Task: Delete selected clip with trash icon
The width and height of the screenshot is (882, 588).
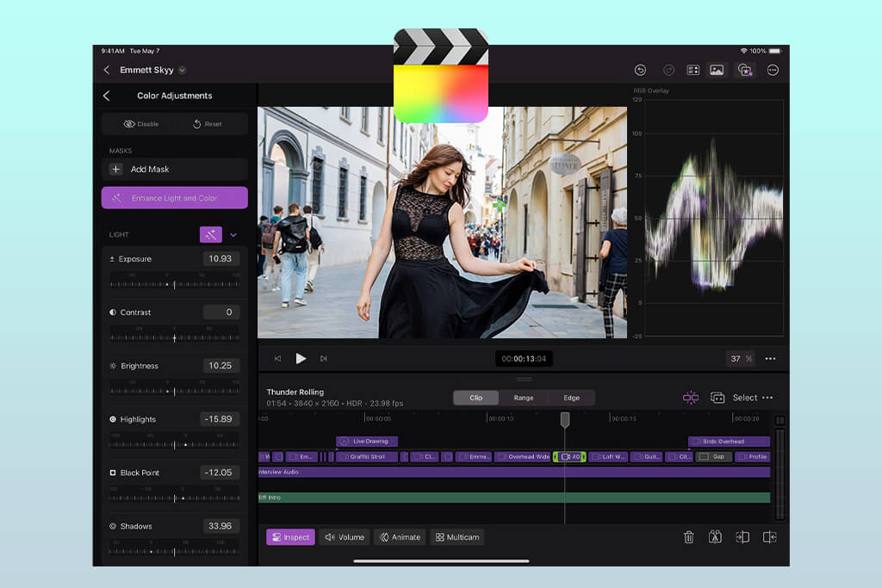Action: (x=688, y=537)
